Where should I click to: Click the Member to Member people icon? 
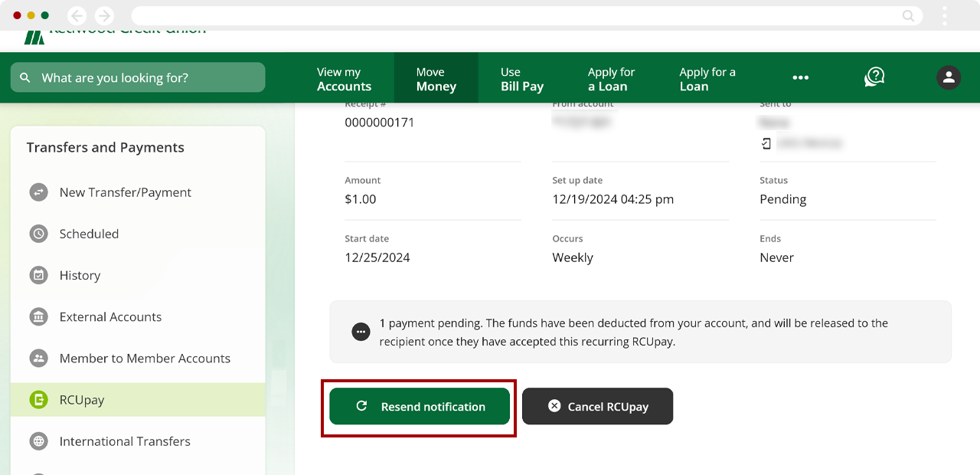38,358
